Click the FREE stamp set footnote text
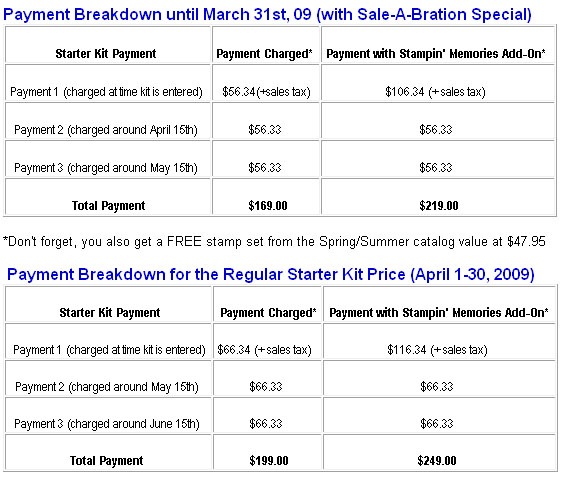The width and height of the screenshot is (561, 477). pos(274,242)
